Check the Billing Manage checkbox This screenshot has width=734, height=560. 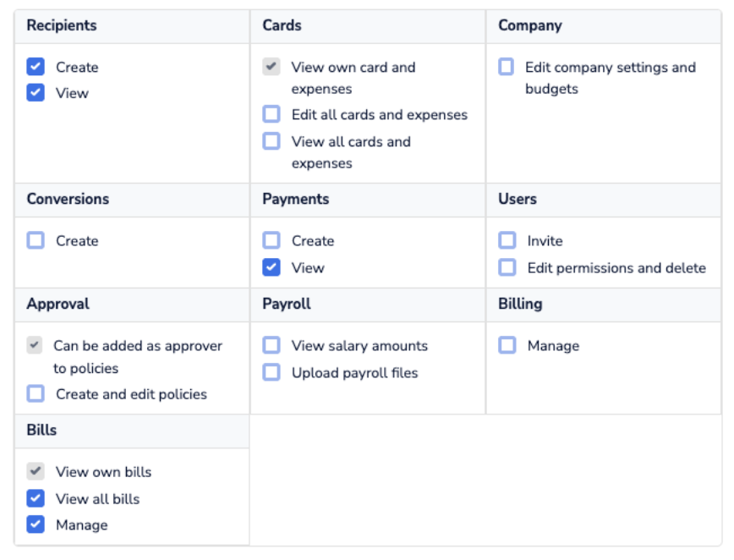507,345
